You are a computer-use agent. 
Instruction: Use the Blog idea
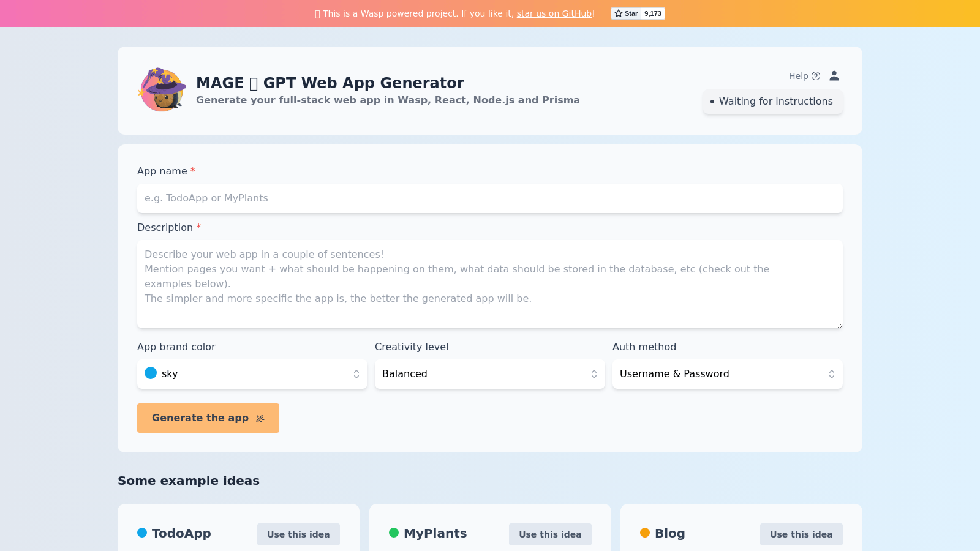point(801,534)
